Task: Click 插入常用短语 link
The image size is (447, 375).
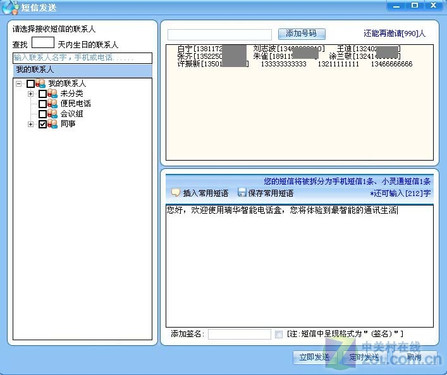Action: [x=205, y=193]
